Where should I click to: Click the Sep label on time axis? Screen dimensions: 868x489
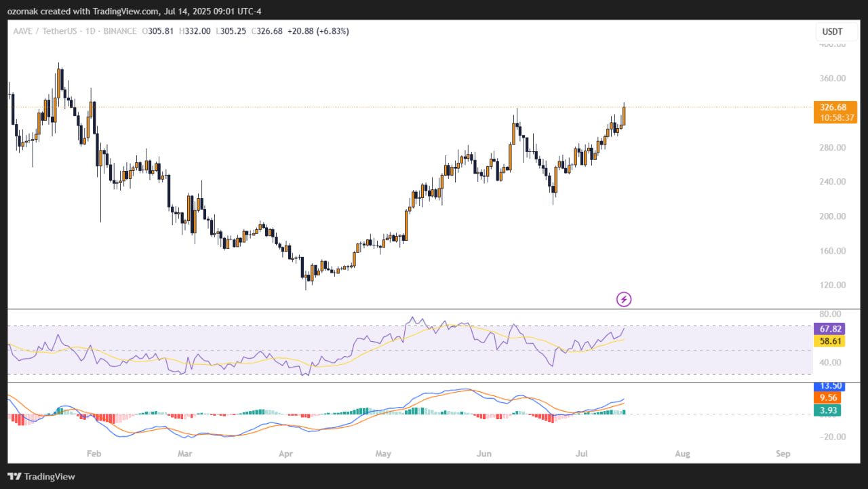coord(783,452)
